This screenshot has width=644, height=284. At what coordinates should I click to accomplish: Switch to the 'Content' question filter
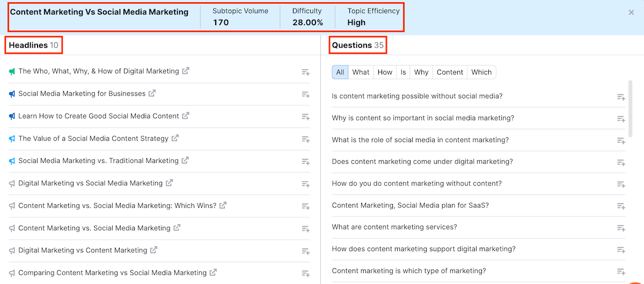pos(450,72)
